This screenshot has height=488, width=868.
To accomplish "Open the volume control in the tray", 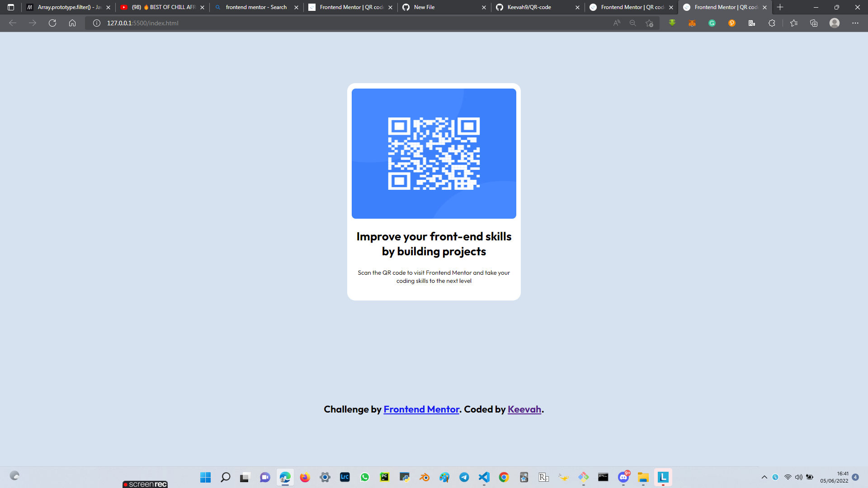I will pyautogui.click(x=798, y=477).
